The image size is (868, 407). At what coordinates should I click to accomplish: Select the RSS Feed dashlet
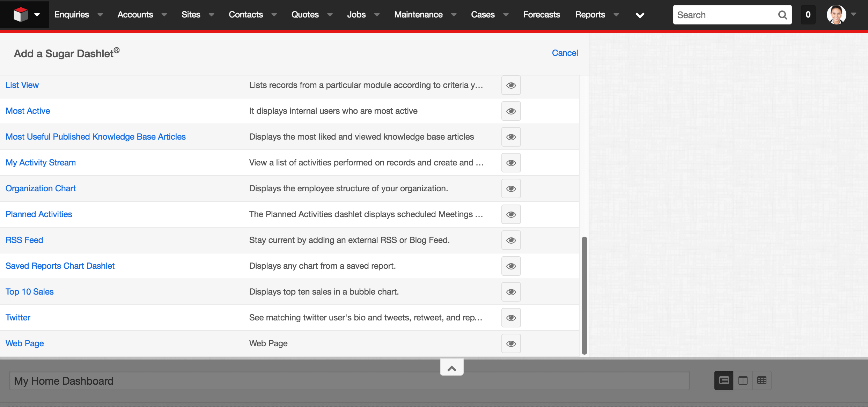point(24,240)
